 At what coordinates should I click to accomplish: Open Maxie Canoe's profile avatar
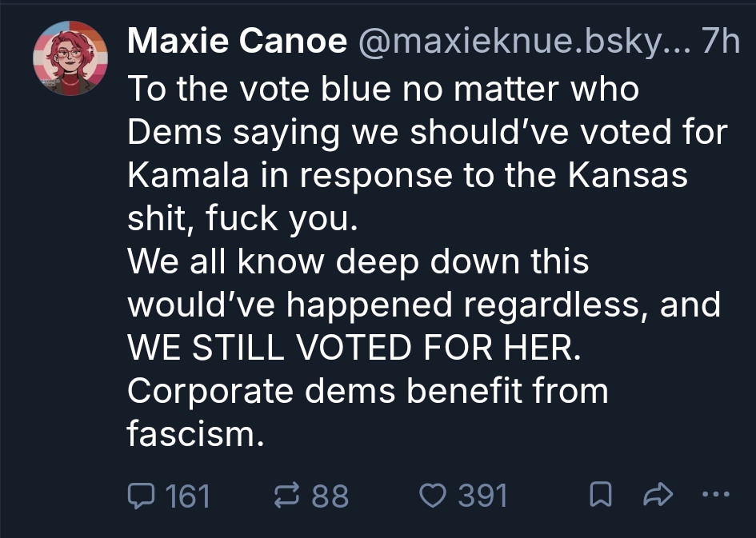(70, 58)
